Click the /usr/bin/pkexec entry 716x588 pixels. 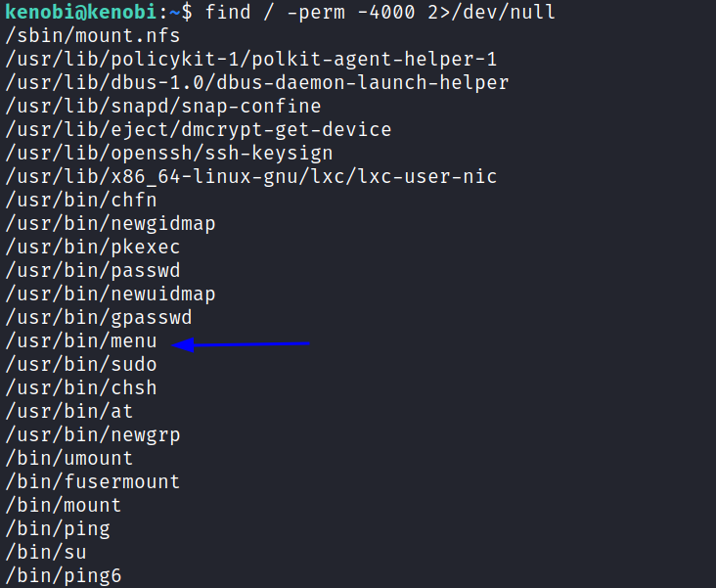pos(93,248)
